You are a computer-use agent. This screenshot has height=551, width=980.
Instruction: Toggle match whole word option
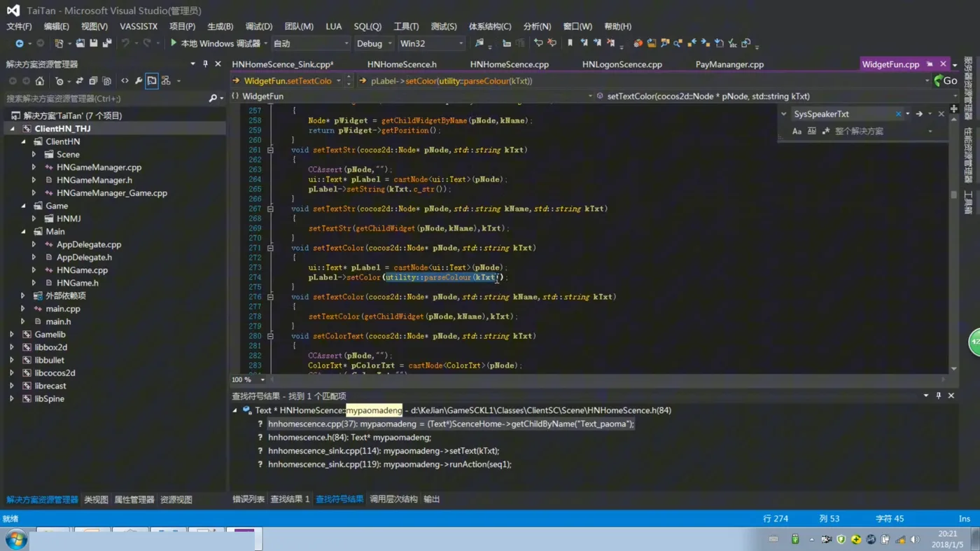pyautogui.click(x=811, y=131)
